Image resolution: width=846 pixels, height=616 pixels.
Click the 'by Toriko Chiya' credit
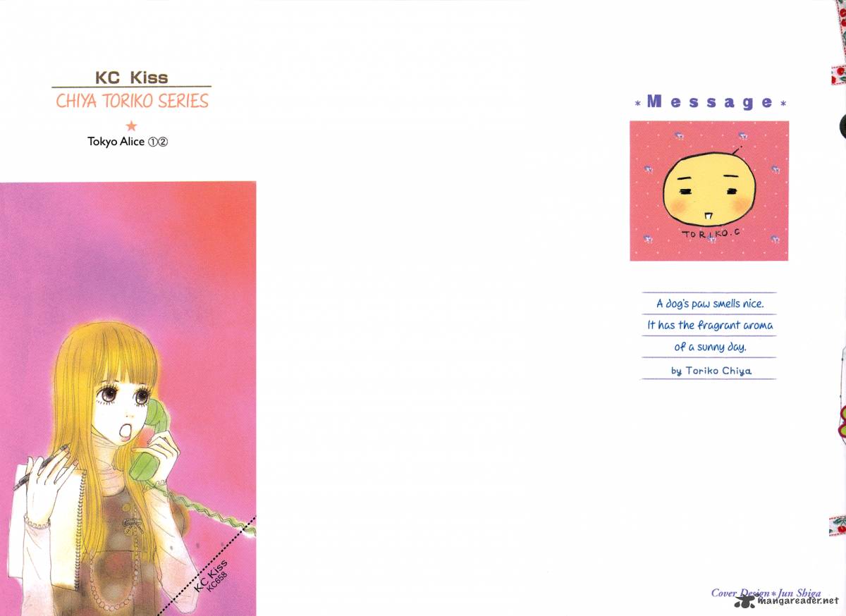(711, 370)
